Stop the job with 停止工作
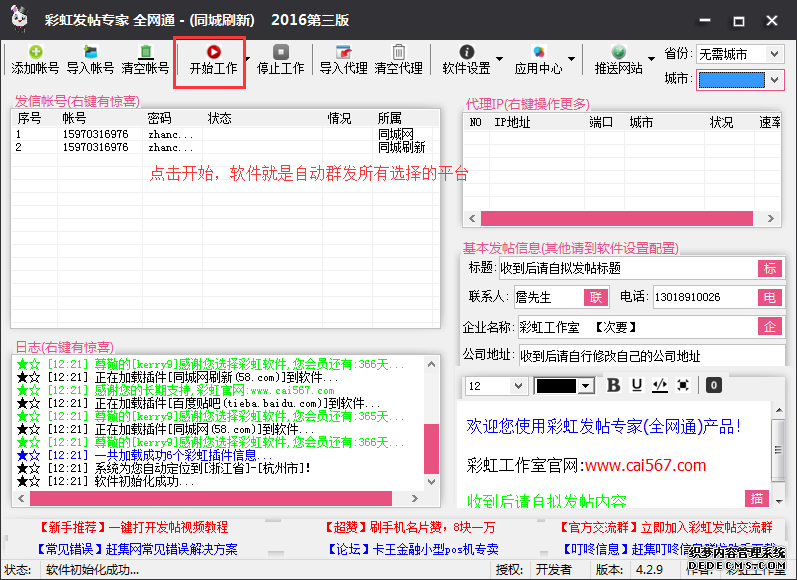The height and width of the screenshot is (580, 797). [281, 60]
